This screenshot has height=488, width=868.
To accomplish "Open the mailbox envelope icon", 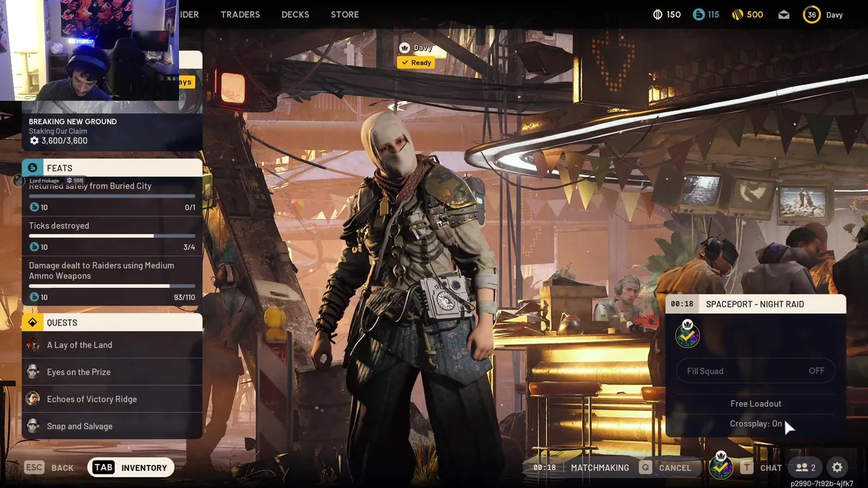I will 784,14.
